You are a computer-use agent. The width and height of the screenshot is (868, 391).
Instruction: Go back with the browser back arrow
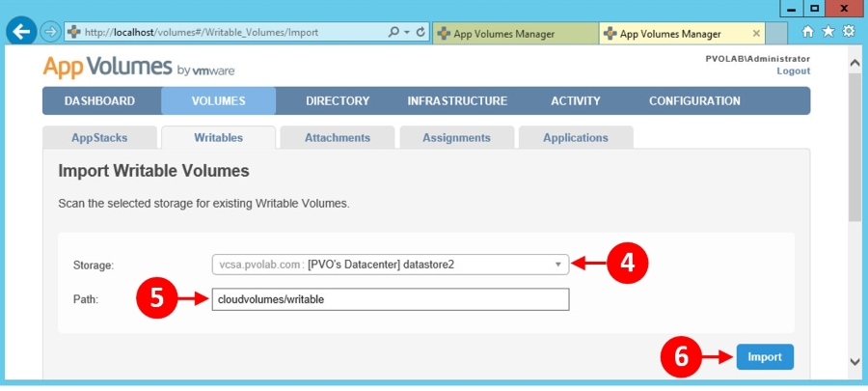[x=21, y=32]
